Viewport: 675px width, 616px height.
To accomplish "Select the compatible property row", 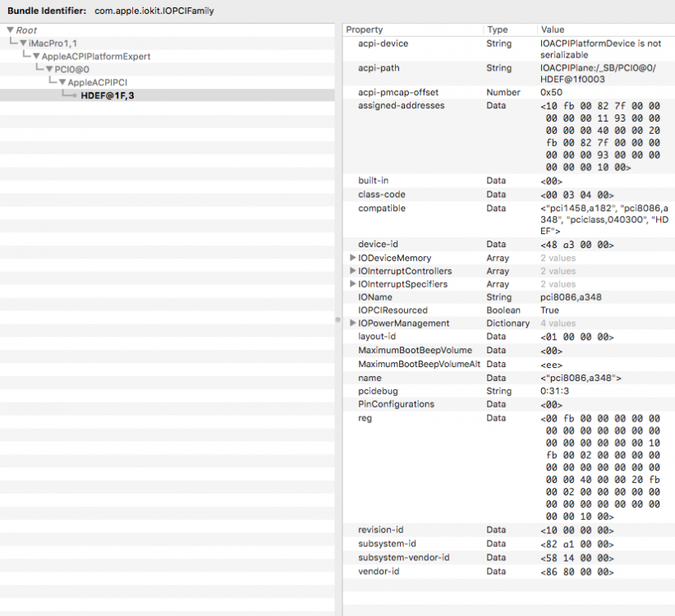I will click(509, 219).
